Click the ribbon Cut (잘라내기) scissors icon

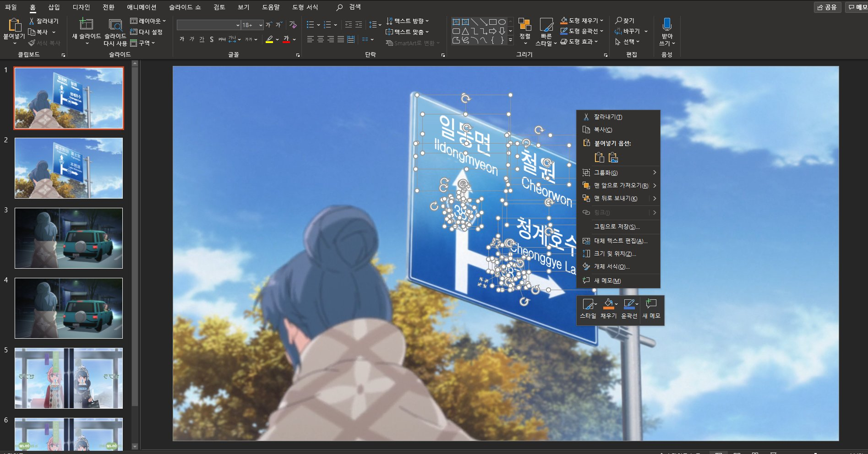(x=32, y=21)
